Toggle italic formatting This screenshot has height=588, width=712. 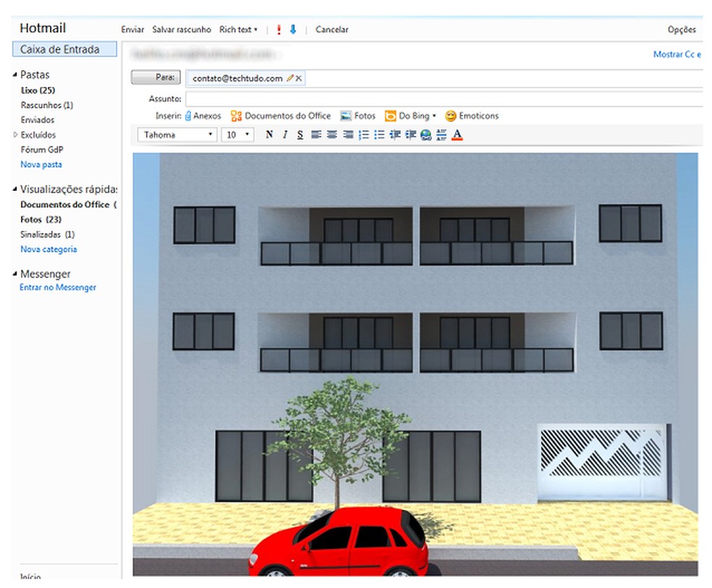point(285,135)
